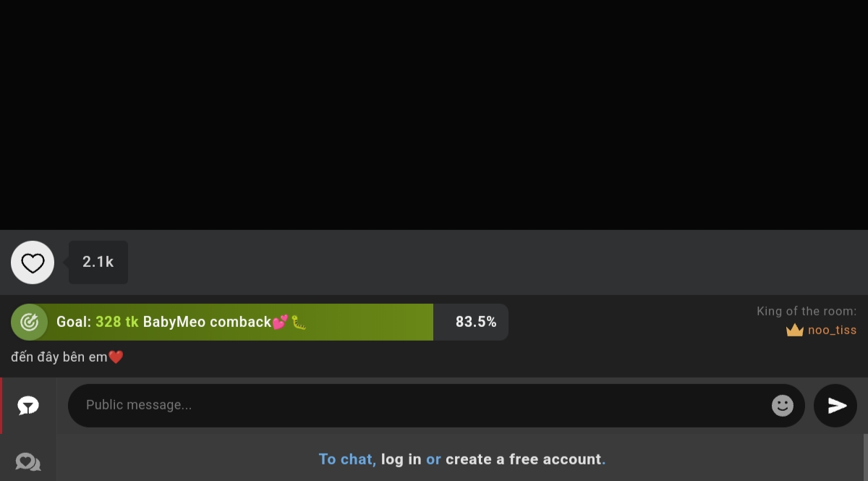
Task: Follow the log in link
Action: click(401, 459)
